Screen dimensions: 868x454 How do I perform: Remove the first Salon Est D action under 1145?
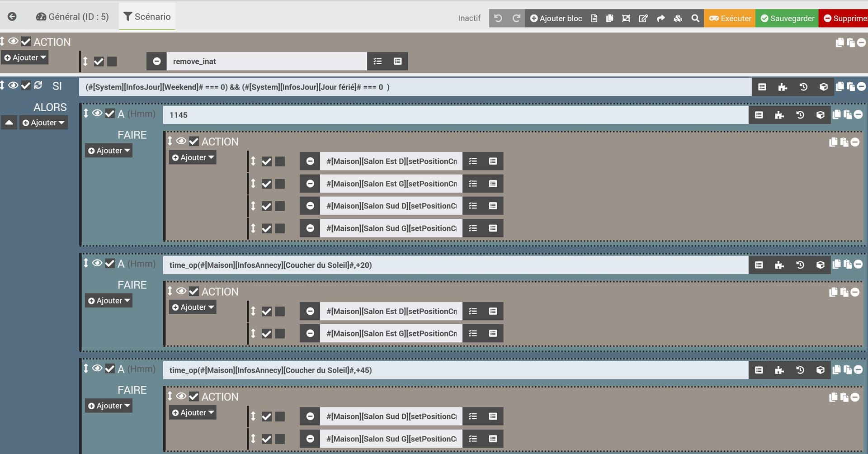point(310,161)
